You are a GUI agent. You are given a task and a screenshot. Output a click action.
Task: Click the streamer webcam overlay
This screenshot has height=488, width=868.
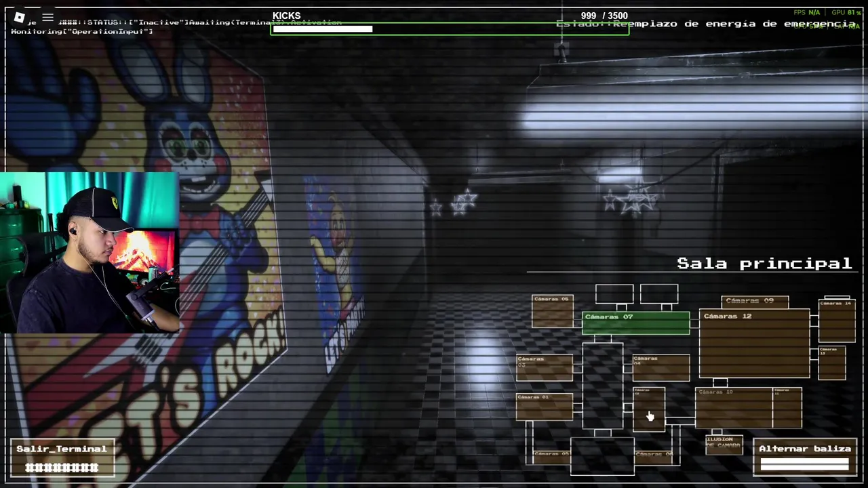coord(90,252)
